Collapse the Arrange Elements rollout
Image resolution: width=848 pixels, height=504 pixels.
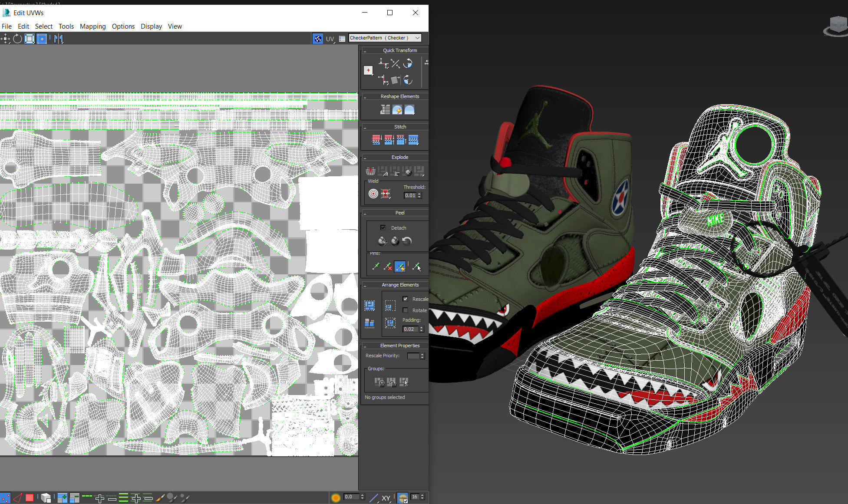[365, 285]
